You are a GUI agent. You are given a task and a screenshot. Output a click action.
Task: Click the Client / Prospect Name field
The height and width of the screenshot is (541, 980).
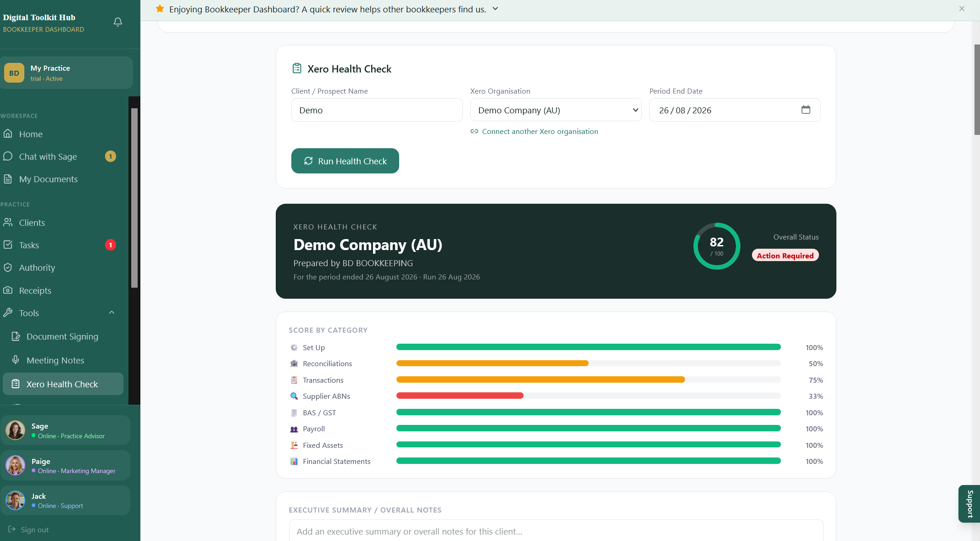pyautogui.click(x=377, y=110)
